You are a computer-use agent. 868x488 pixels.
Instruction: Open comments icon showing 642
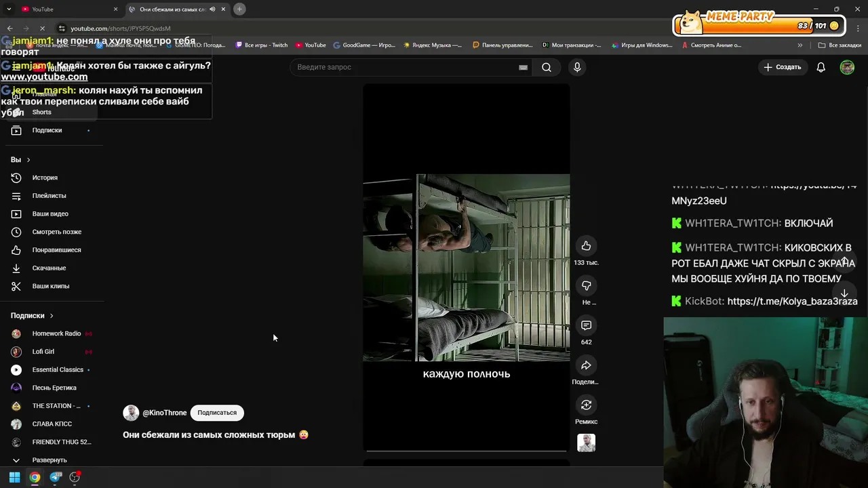point(586,325)
